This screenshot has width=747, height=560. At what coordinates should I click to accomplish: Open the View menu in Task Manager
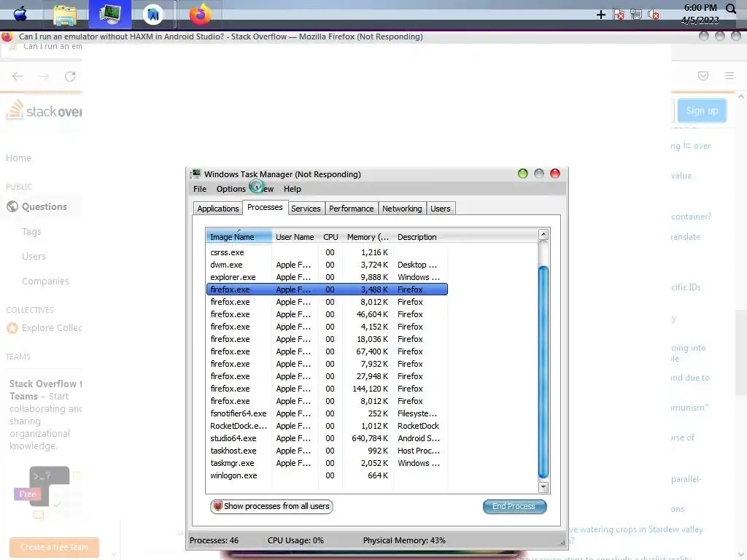point(263,189)
